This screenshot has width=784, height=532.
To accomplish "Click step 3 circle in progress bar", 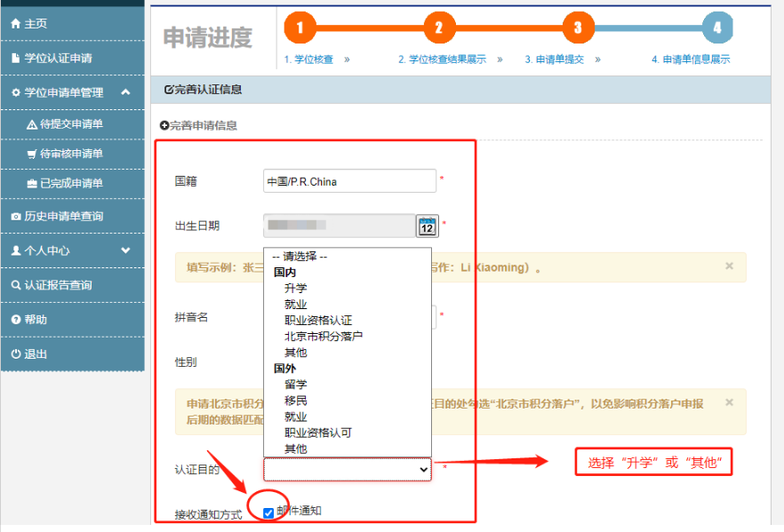I will coord(578,28).
